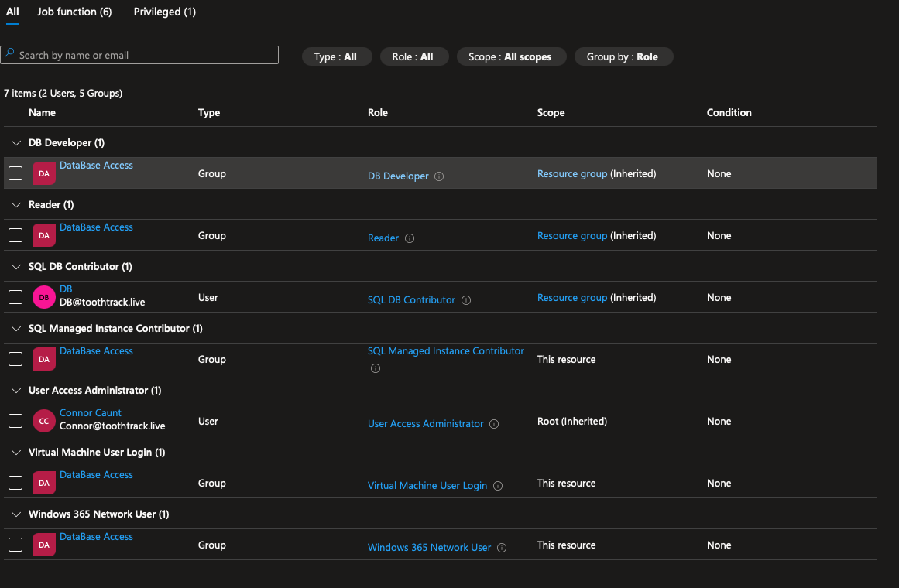The width and height of the screenshot is (899, 588).
Task: Open Group by : Role filter
Action: coord(623,56)
